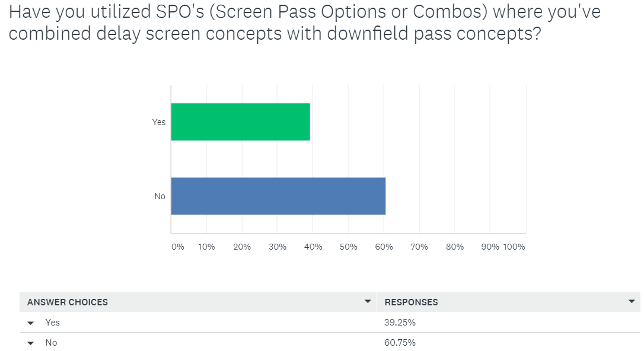
Task: Click the 0% axis label
Action: click(177, 247)
